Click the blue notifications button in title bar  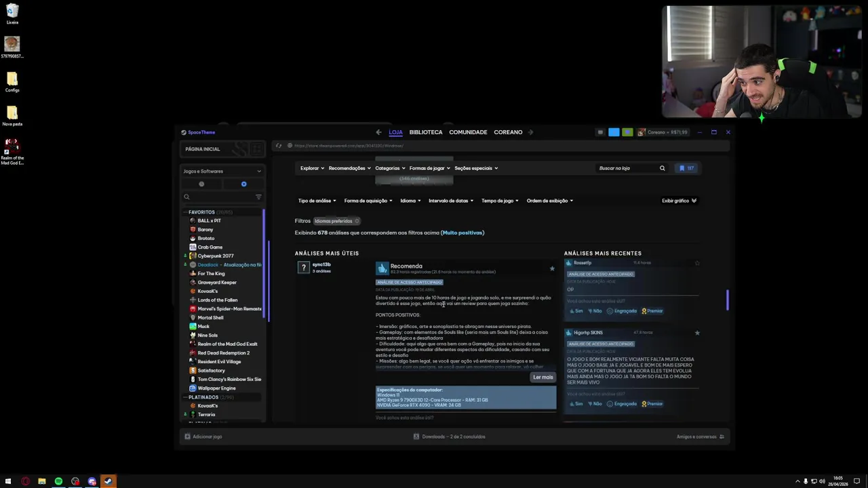pyautogui.click(x=614, y=132)
